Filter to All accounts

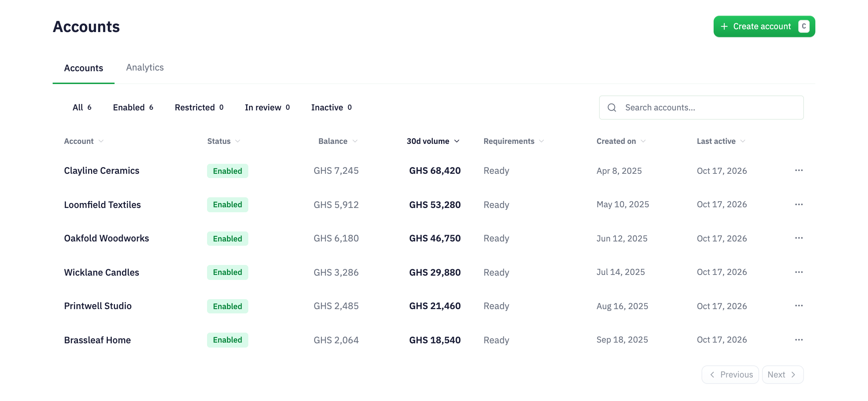click(82, 108)
